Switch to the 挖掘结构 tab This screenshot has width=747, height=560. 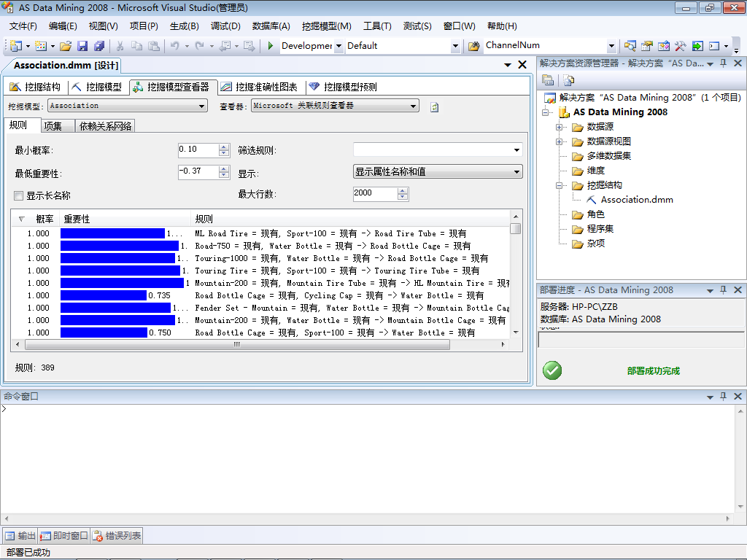click(35, 87)
